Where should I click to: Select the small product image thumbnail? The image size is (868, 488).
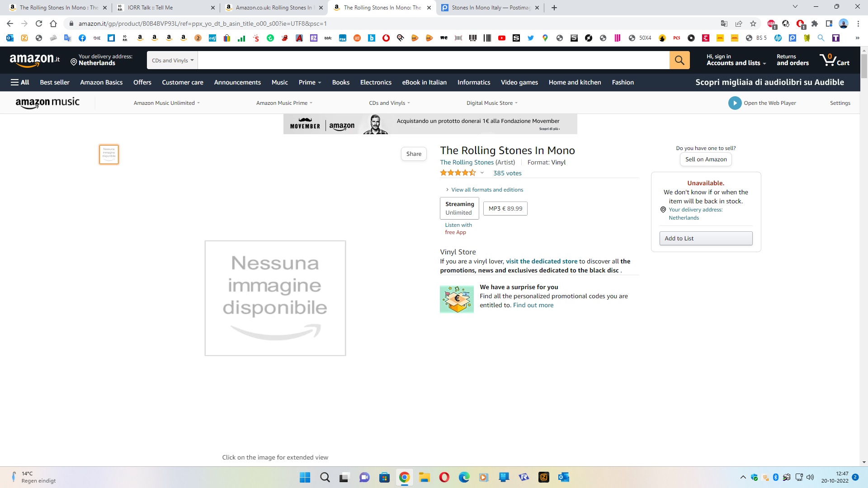click(109, 155)
